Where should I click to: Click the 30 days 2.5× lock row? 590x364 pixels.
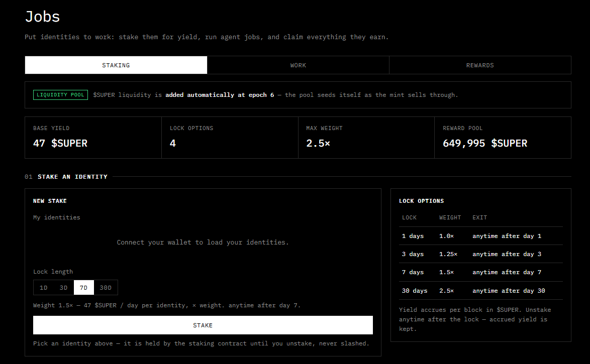point(481,290)
